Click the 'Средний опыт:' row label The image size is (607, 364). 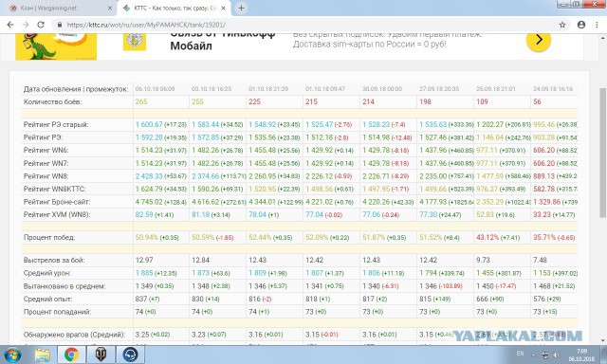click(47, 299)
